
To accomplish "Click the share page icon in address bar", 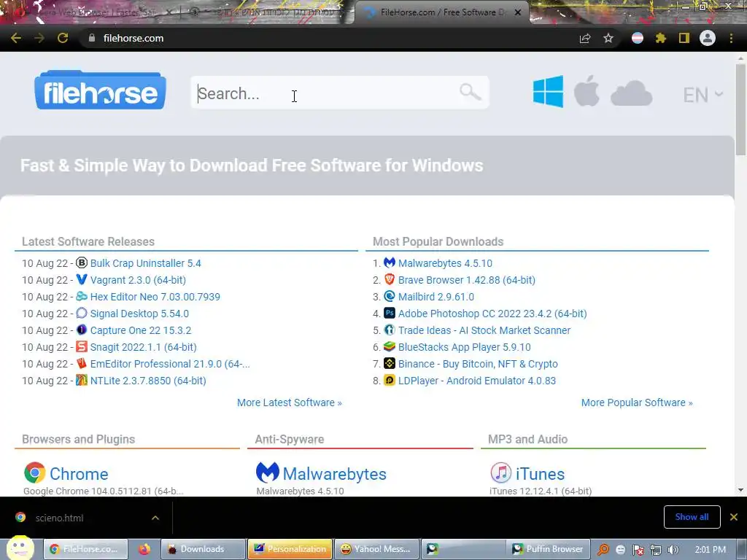I will click(585, 38).
